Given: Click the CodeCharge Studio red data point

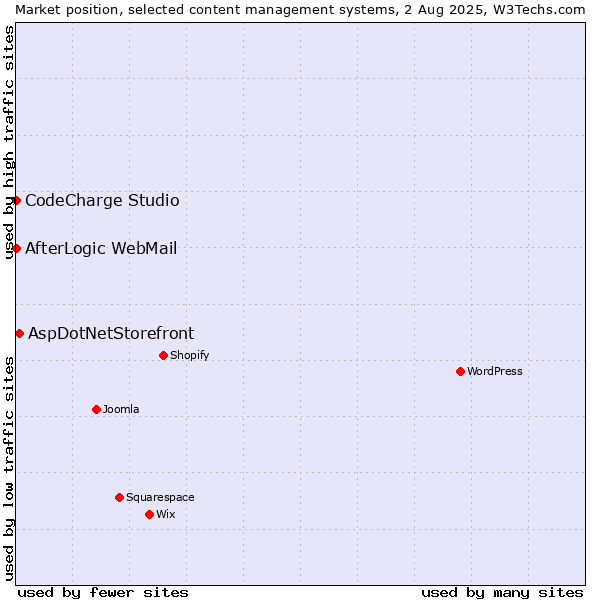Looking at the screenshot, I should (16, 201).
